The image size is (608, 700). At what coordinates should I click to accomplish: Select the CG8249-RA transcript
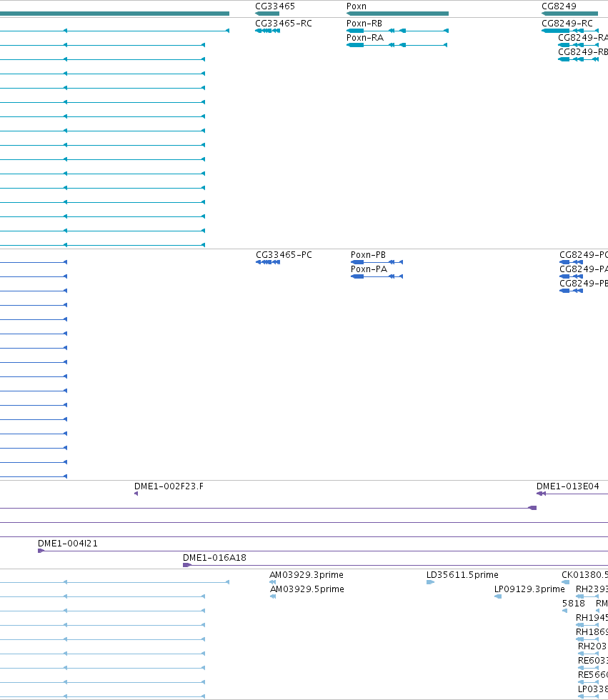tap(579, 45)
